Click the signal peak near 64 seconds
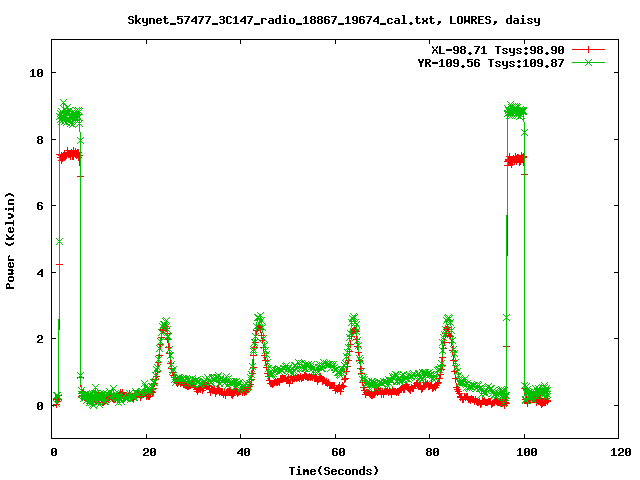The height and width of the screenshot is (480, 640). pos(353,322)
